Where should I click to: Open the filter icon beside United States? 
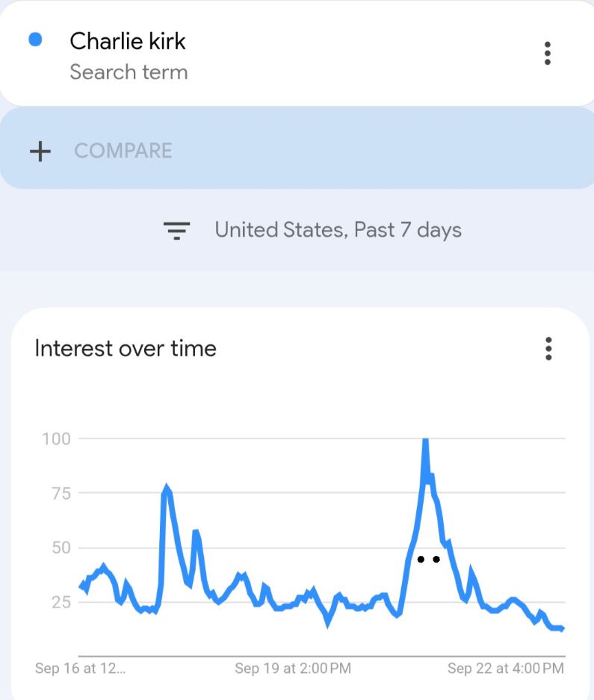coord(176,230)
